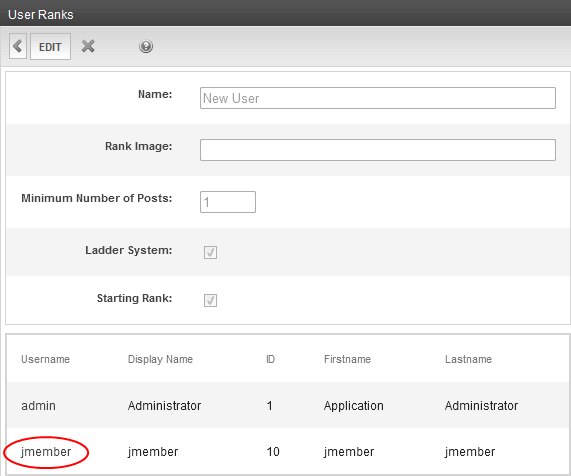
Task: Click Administrator in Display Name column
Action: [x=164, y=405]
